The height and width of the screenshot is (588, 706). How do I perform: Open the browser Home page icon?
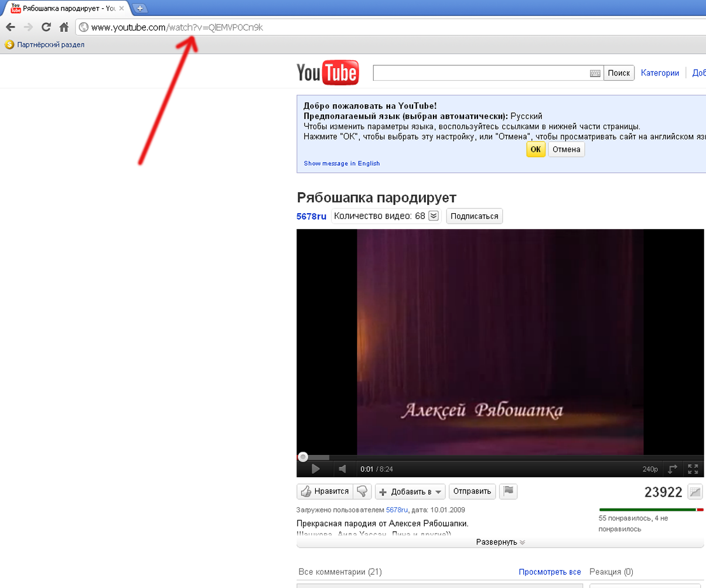click(64, 27)
